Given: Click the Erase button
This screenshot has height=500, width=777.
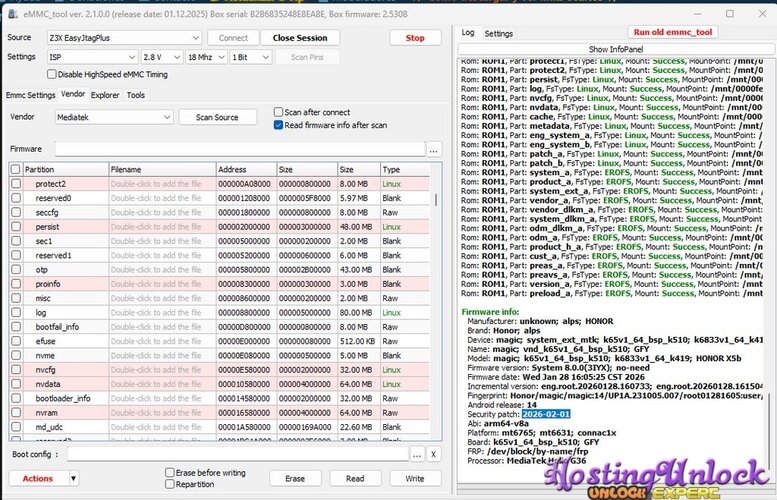Looking at the screenshot, I should (295, 479).
